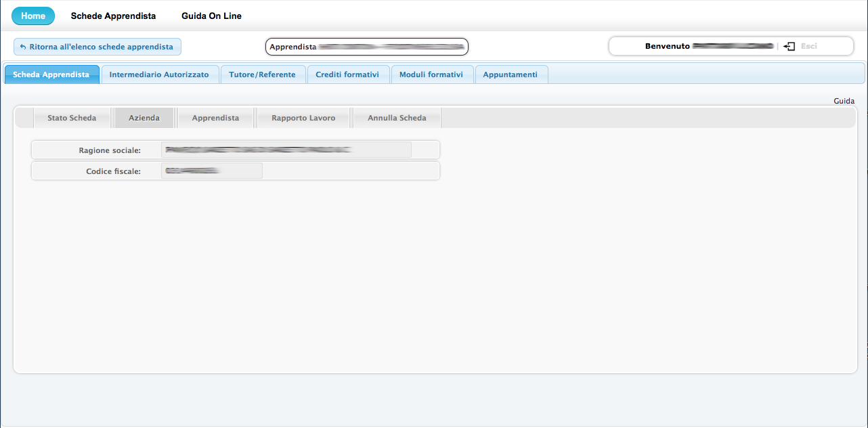View the Appuntamenti tab
Image resolution: width=868 pixels, height=428 pixels.
coord(510,74)
